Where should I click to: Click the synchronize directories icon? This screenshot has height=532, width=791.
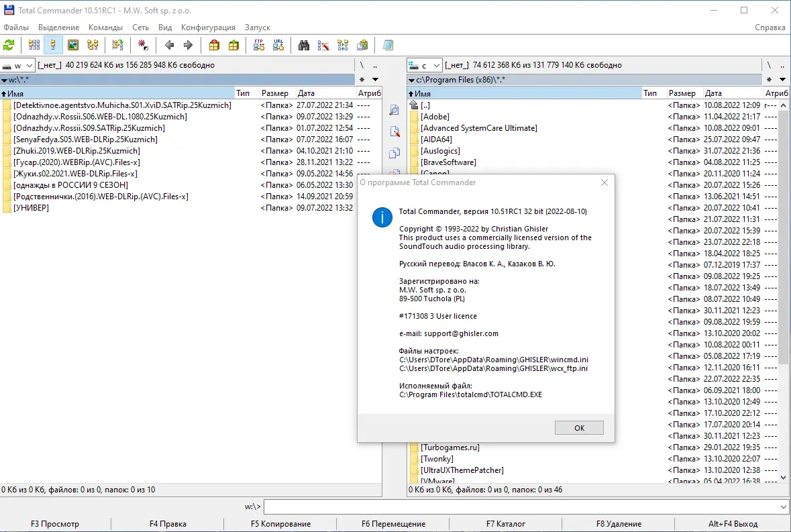point(343,46)
